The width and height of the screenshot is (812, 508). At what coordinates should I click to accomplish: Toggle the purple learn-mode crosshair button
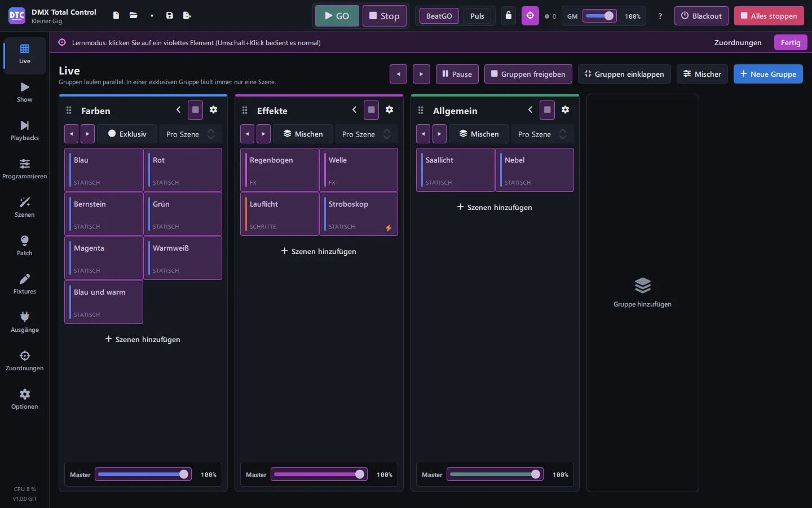(x=530, y=16)
